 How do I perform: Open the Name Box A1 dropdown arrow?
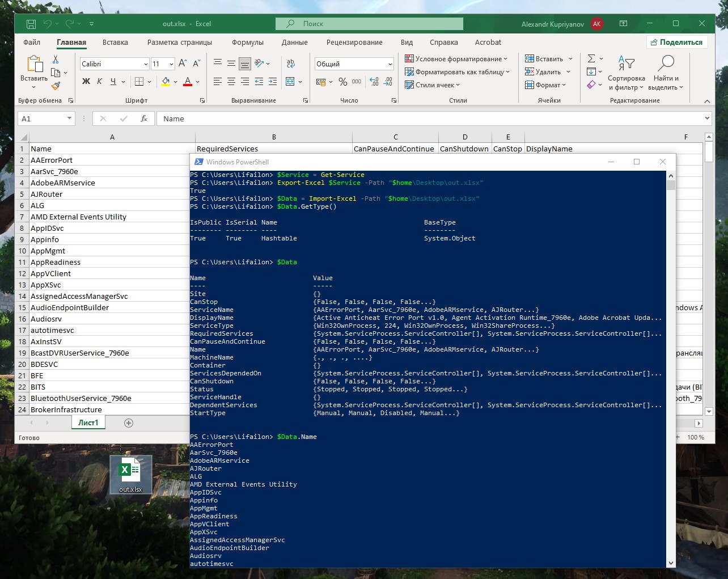pos(69,119)
